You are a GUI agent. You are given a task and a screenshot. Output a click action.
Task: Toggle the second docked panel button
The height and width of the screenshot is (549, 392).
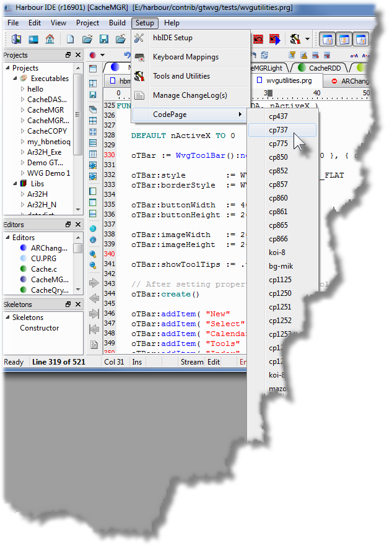coord(344,39)
